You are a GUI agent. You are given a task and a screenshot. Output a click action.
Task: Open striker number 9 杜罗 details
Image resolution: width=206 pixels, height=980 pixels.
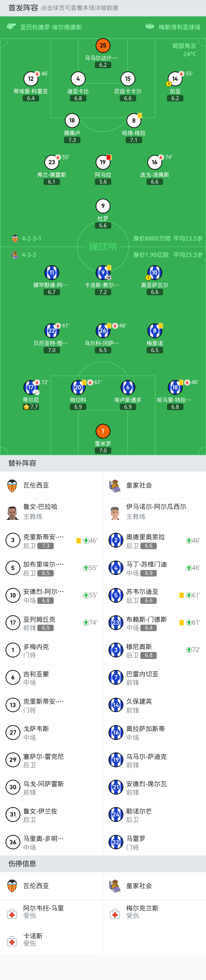pos(103,206)
